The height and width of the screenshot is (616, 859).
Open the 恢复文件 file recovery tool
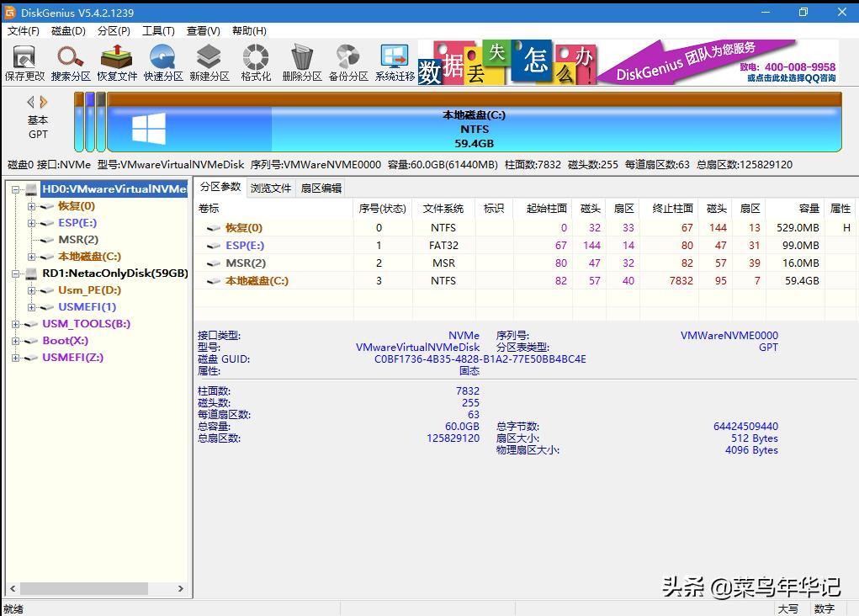click(x=116, y=63)
